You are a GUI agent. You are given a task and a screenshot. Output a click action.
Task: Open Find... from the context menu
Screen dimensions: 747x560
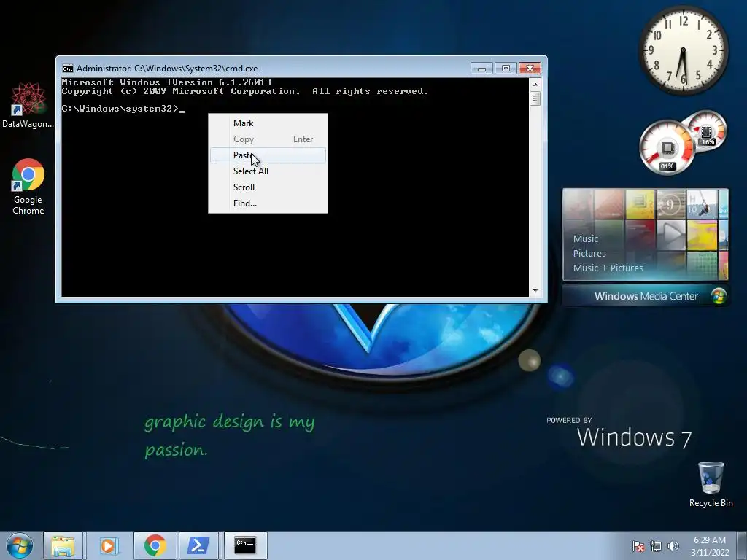[x=268, y=203]
